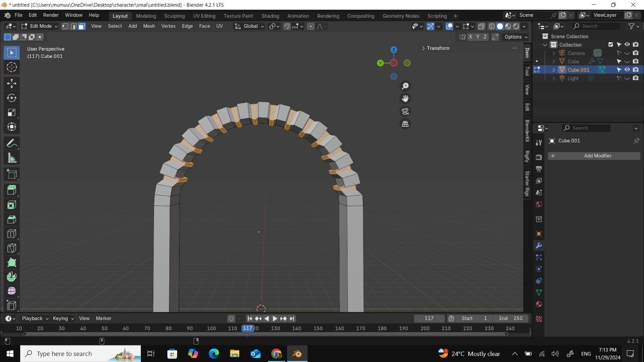Open the Mesh menu
This screenshot has width=644, height=362.
[149, 26]
